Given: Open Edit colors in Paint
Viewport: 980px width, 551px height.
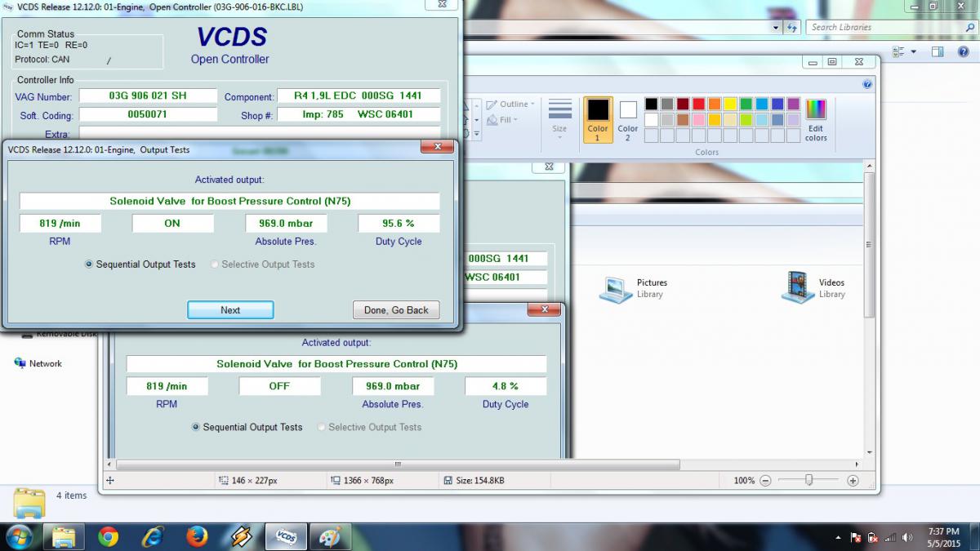Looking at the screenshot, I should 815,120.
